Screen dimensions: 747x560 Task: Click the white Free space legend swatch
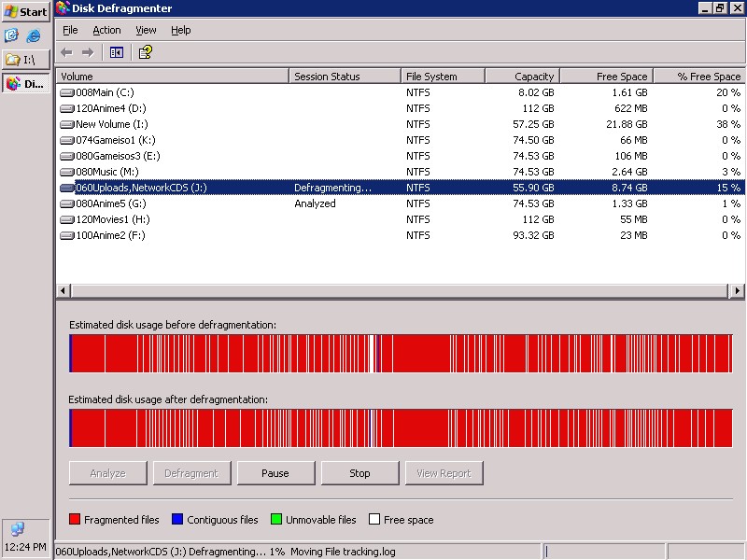(x=374, y=519)
